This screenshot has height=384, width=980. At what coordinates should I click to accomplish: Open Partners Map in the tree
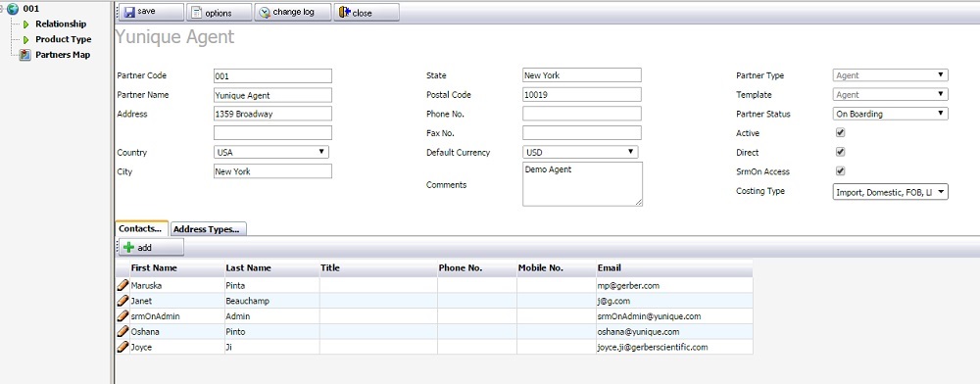pyautogui.click(x=63, y=55)
